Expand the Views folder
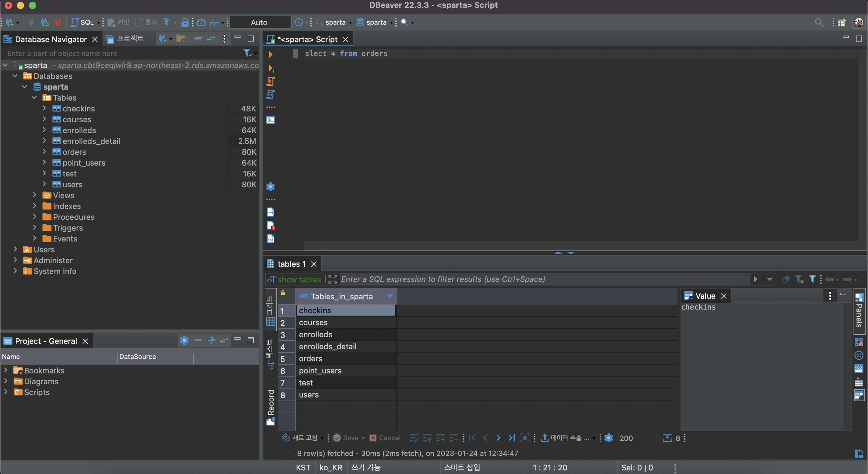The height and width of the screenshot is (474, 868). 34,195
